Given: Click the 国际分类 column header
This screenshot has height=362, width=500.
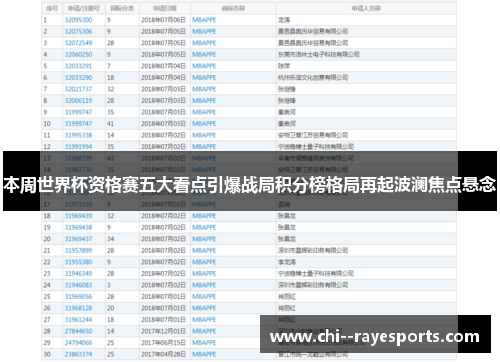Looking at the screenshot, I should pyautogui.click(x=122, y=8).
